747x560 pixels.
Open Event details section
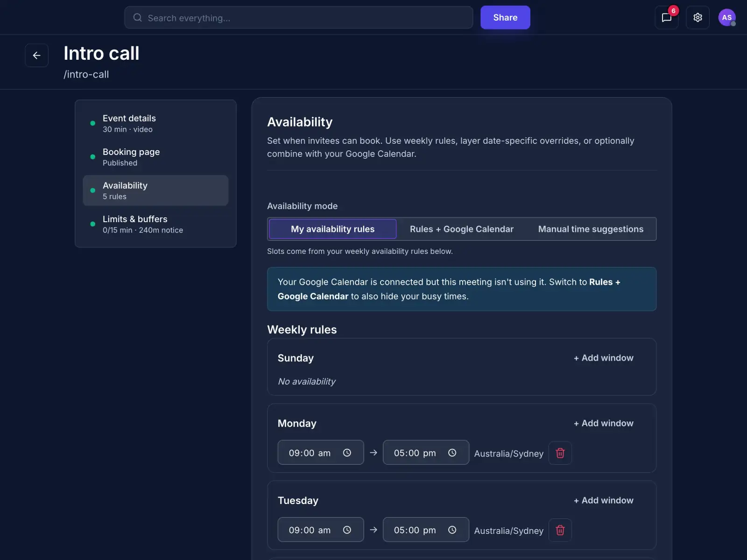[155, 123]
